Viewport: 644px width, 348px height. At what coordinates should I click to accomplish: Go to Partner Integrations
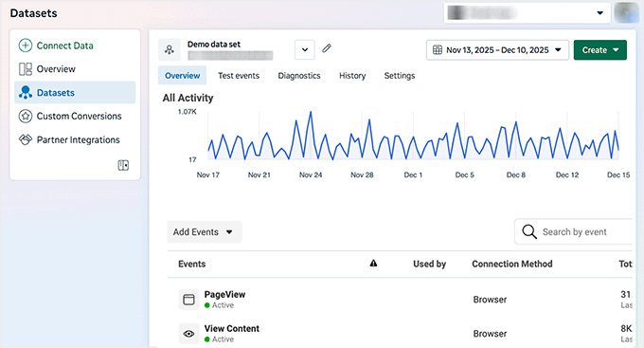[75, 139]
